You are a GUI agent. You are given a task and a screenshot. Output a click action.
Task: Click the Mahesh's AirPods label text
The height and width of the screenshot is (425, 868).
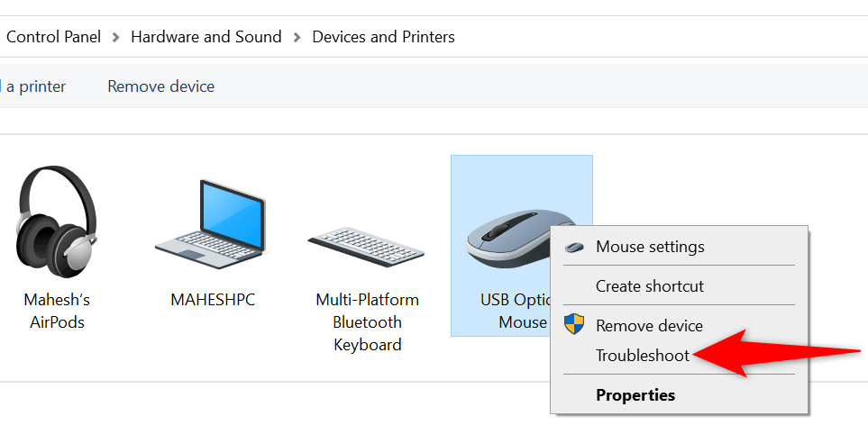(57, 311)
